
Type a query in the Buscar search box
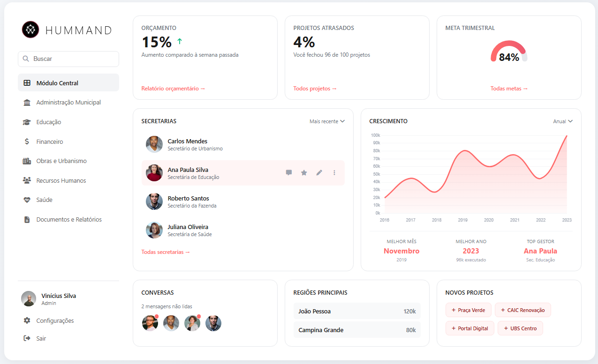pyautogui.click(x=68, y=59)
